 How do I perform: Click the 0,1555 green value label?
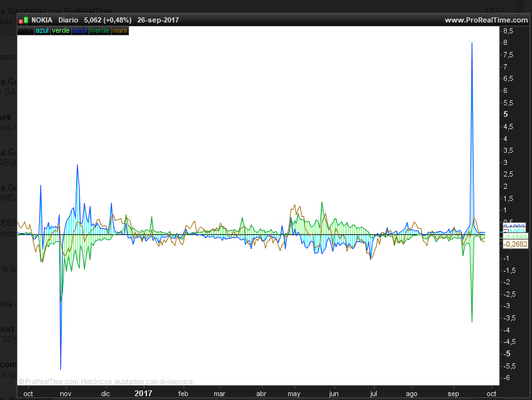[x=515, y=237]
